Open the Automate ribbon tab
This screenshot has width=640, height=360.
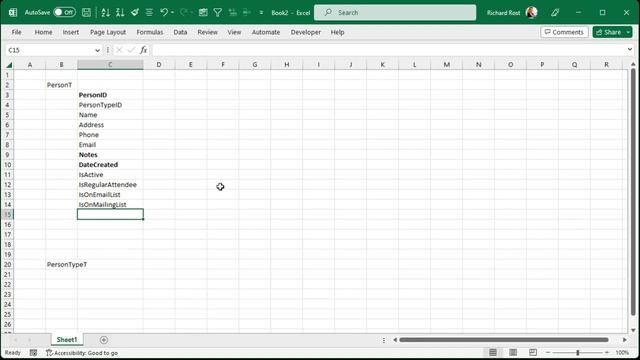click(x=266, y=32)
